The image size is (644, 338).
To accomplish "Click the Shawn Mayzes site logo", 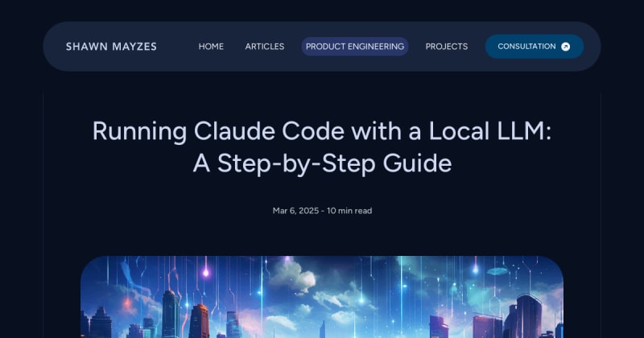I will coord(111,47).
